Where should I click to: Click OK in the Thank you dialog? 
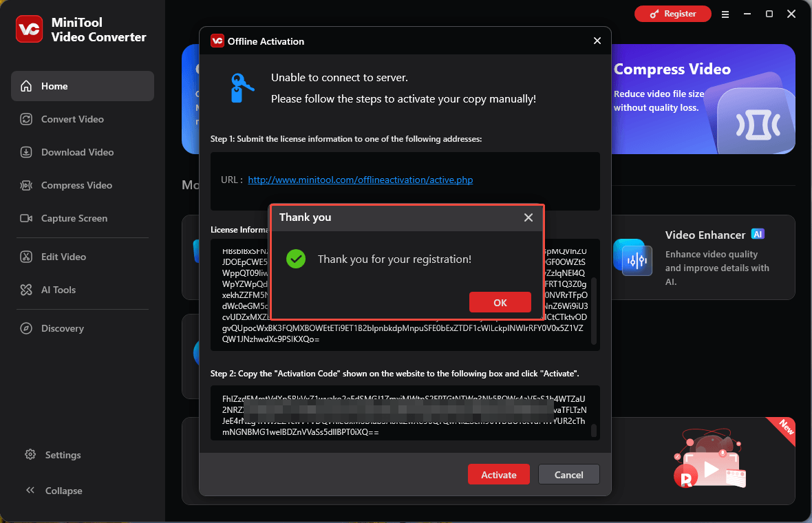click(500, 302)
